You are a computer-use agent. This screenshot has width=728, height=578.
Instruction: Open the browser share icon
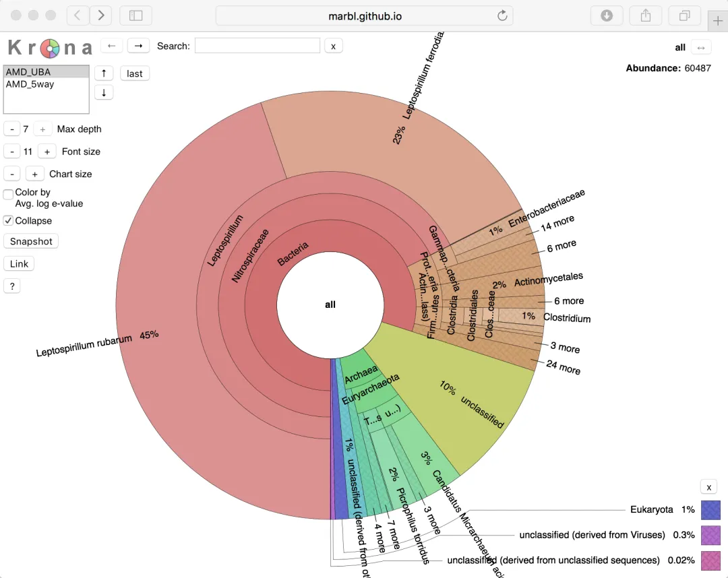[x=645, y=15]
